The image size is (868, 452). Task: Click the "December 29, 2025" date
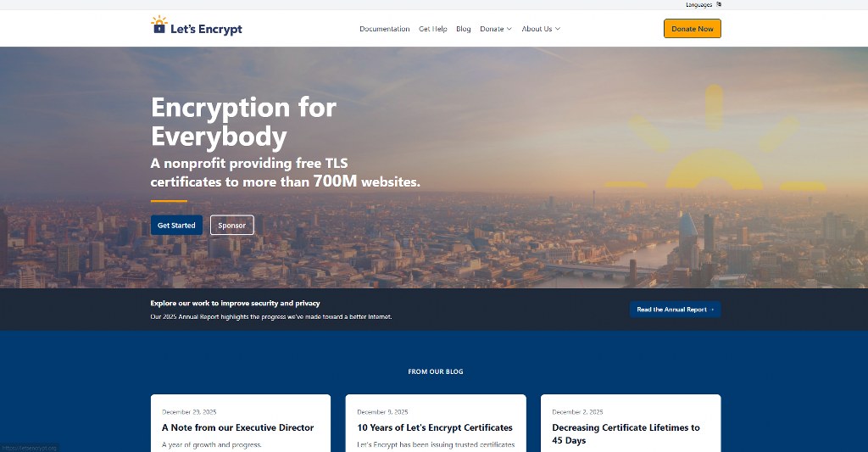click(x=189, y=412)
